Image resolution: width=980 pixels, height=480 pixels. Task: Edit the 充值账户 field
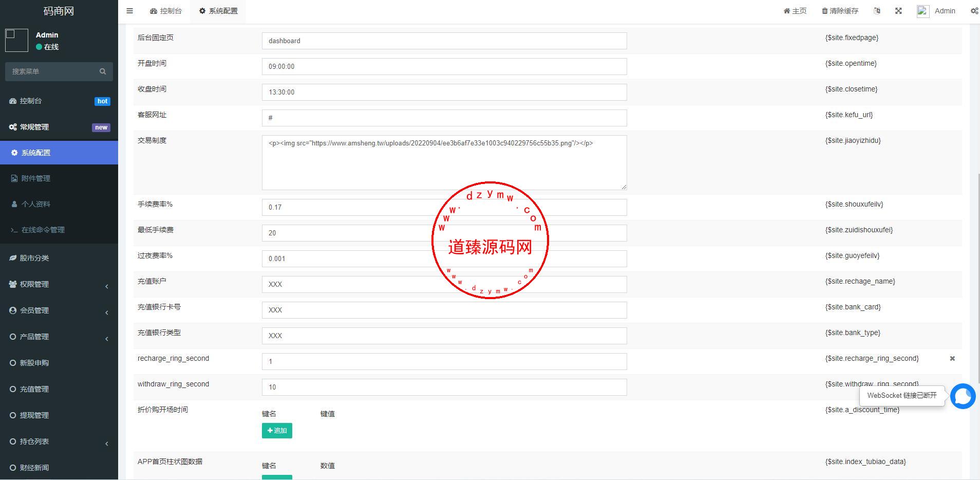tap(444, 284)
